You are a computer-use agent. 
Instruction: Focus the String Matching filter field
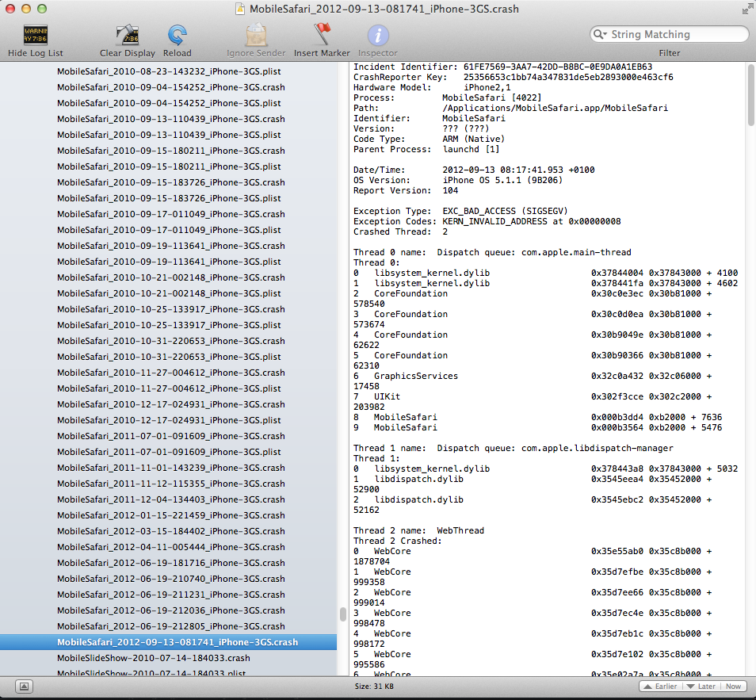point(669,34)
